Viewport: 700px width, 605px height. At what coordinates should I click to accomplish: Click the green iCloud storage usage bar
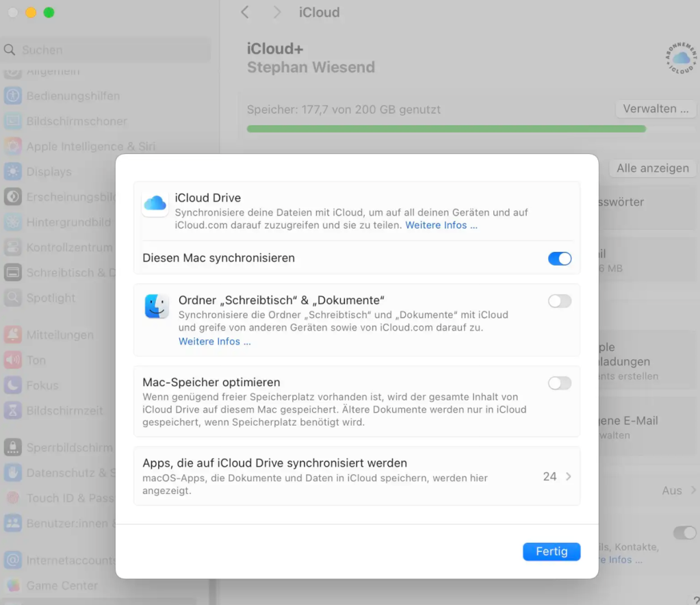(446, 129)
